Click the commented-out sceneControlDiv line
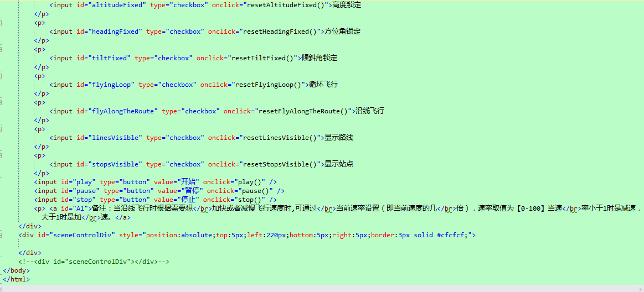The width and height of the screenshot is (644, 292). coord(94,262)
